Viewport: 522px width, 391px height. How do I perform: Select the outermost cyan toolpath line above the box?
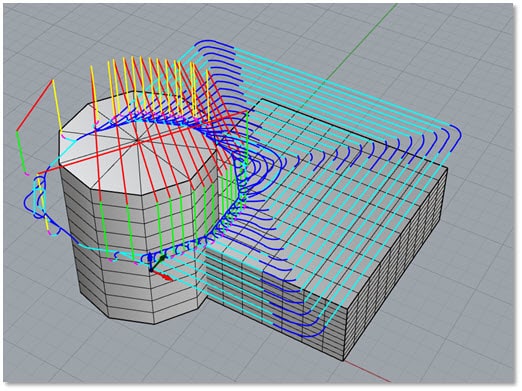point(342,86)
